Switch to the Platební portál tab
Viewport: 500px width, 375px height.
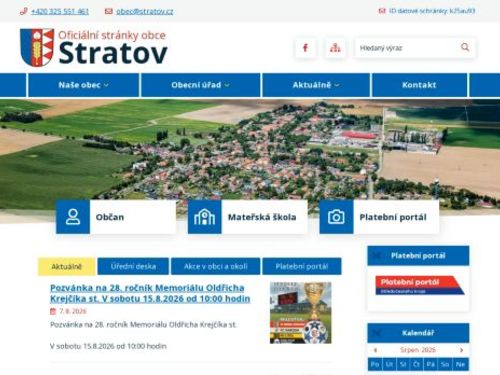302,266
